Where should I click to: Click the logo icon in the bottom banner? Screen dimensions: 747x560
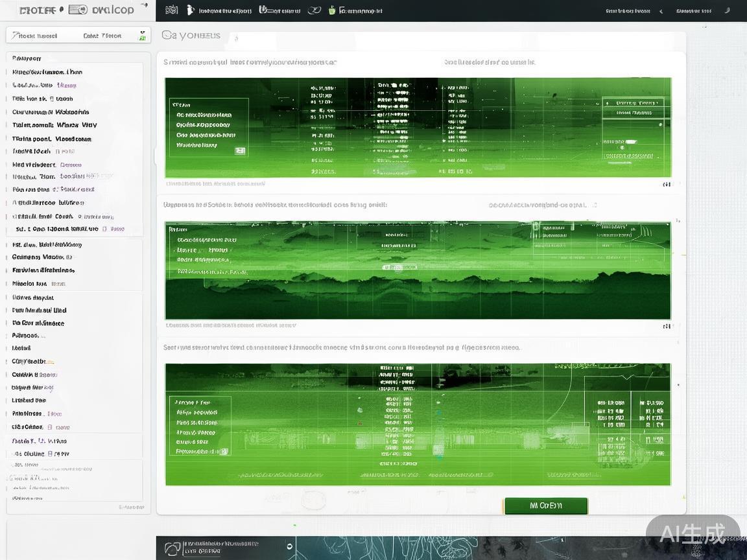pyautogui.click(x=172, y=548)
